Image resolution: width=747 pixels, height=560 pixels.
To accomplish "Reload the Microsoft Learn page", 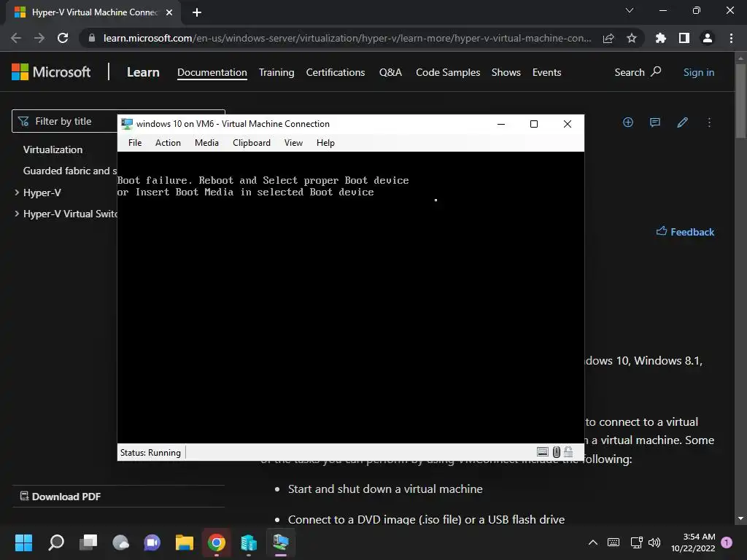I will point(63,38).
